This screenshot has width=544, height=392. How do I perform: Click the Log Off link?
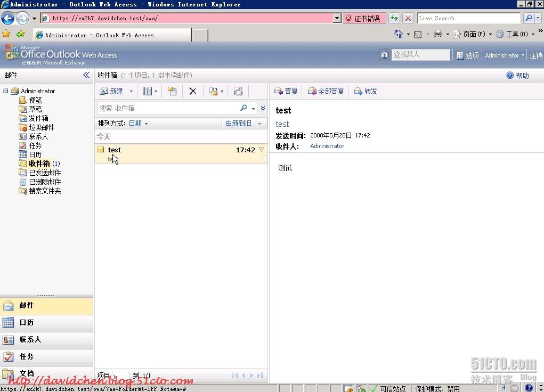pos(536,55)
